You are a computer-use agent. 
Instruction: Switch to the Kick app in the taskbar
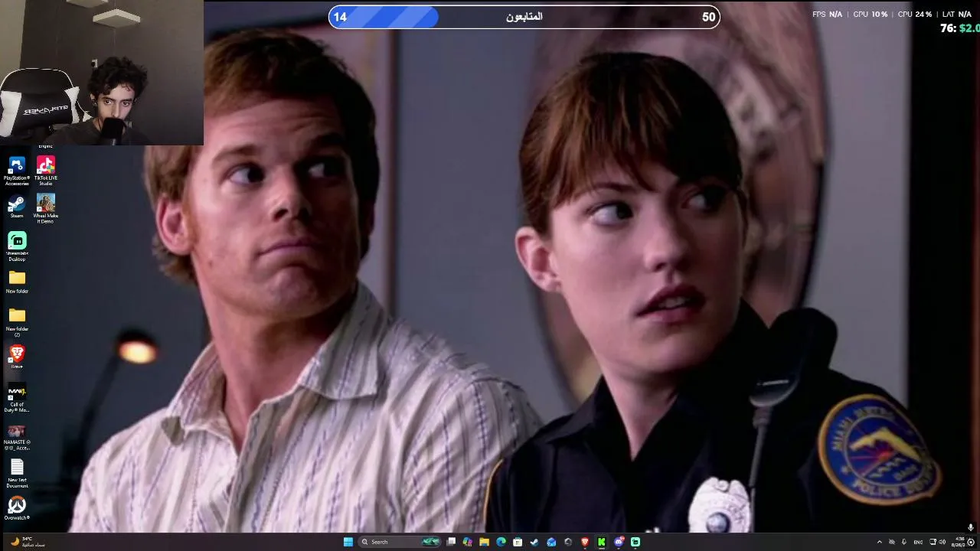602,542
